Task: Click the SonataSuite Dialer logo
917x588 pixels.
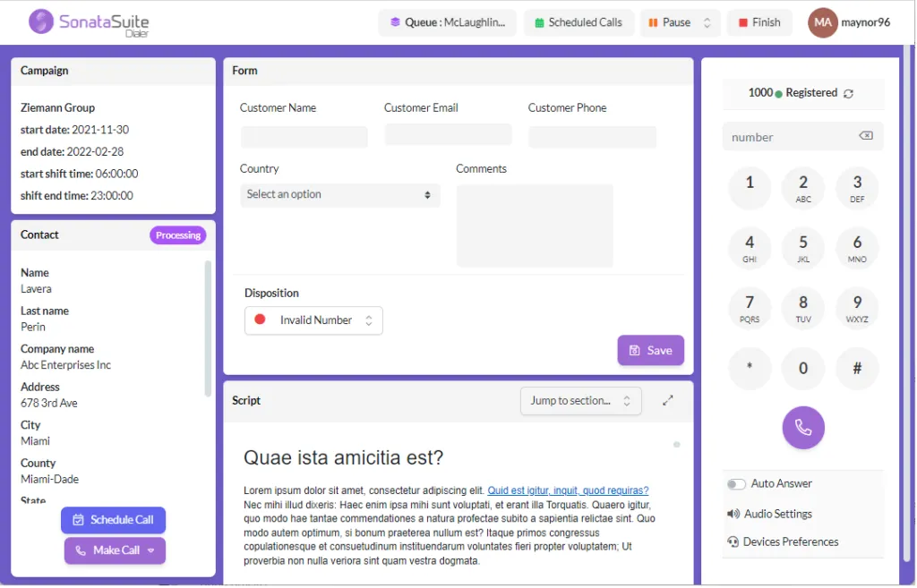Action: (89, 22)
